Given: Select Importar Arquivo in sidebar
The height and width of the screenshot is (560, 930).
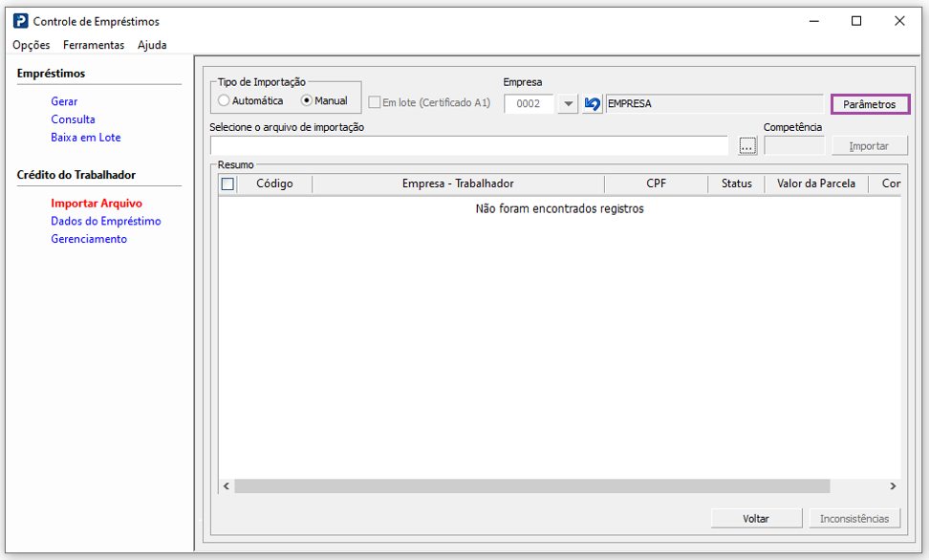Looking at the screenshot, I should pyautogui.click(x=97, y=203).
